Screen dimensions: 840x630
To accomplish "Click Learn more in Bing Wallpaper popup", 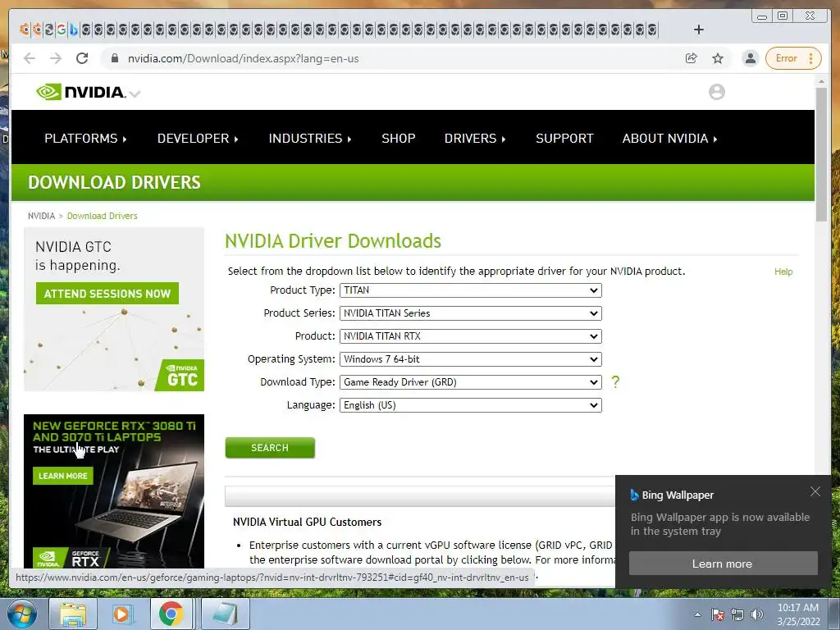I will [724, 564].
